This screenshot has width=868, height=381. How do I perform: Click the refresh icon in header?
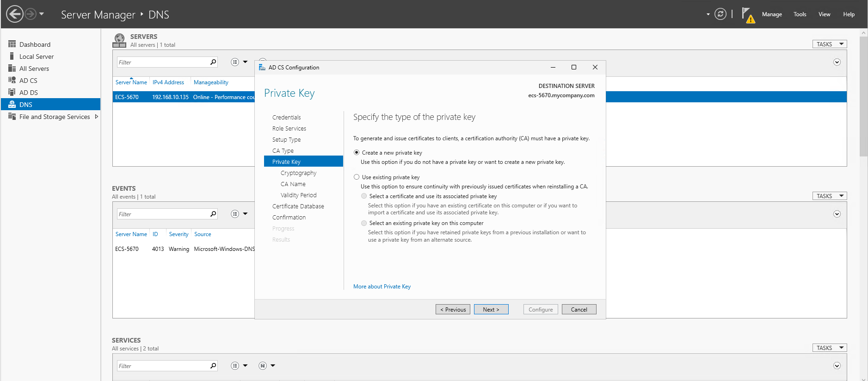720,14
